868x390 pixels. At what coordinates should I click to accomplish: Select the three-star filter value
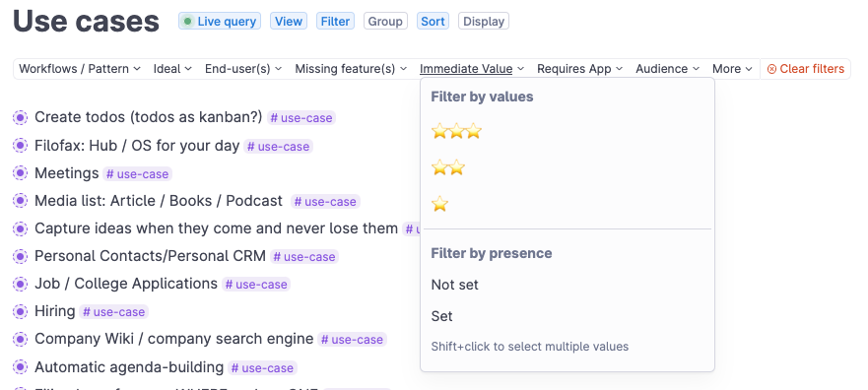[457, 132]
